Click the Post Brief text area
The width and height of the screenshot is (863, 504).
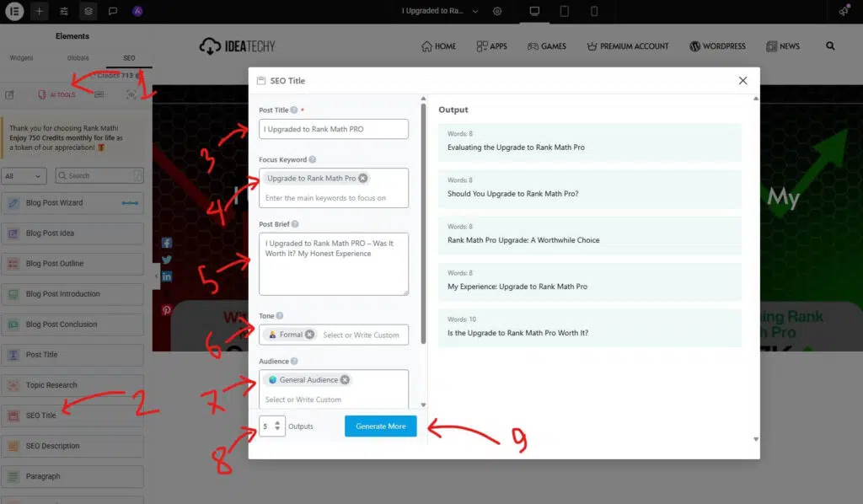[x=334, y=264]
